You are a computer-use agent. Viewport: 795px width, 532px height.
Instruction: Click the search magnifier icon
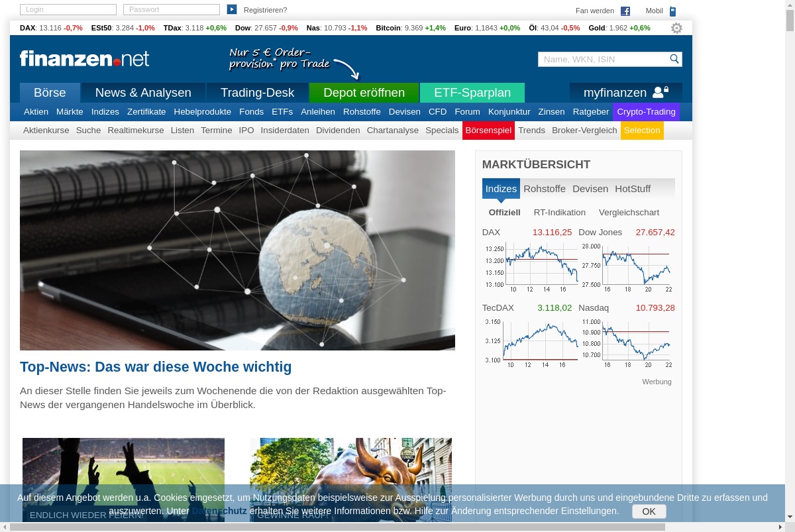(674, 59)
